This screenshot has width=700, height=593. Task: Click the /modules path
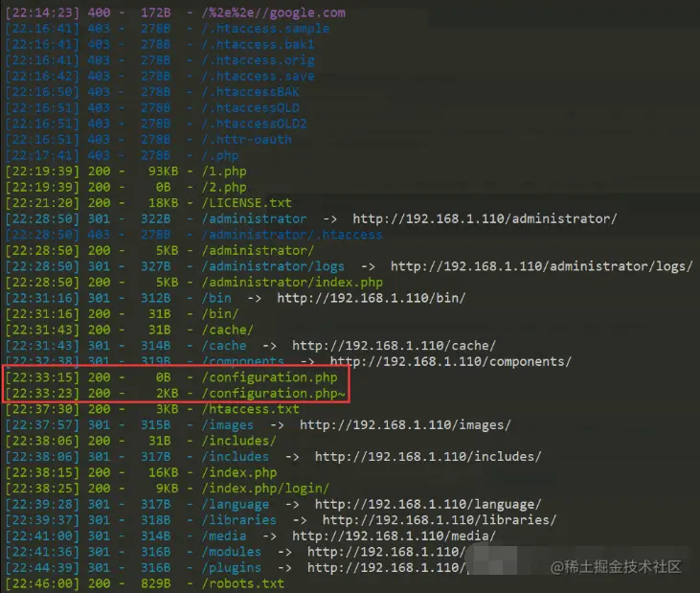pos(231,552)
